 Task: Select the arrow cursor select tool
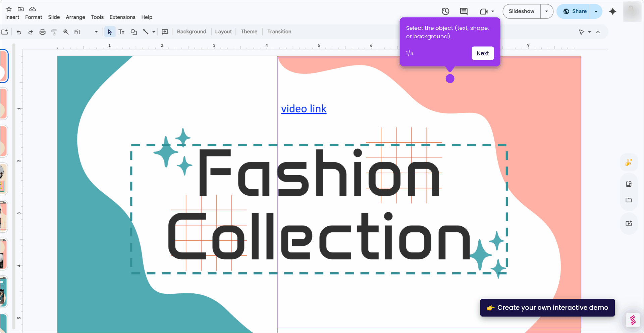point(110,32)
